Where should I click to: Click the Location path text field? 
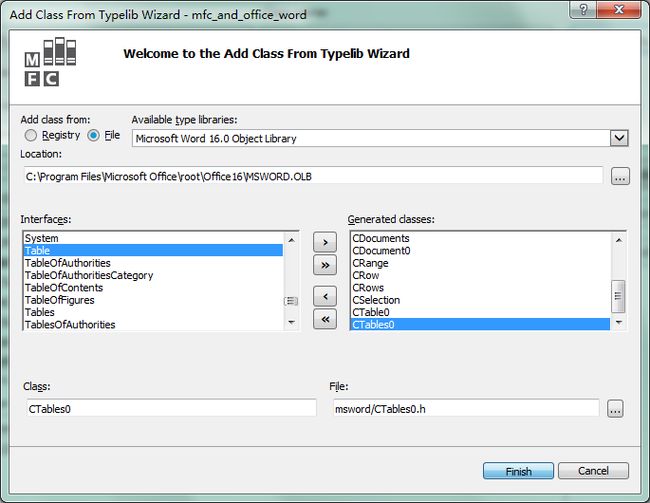pyautogui.click(x=313, y=176)
